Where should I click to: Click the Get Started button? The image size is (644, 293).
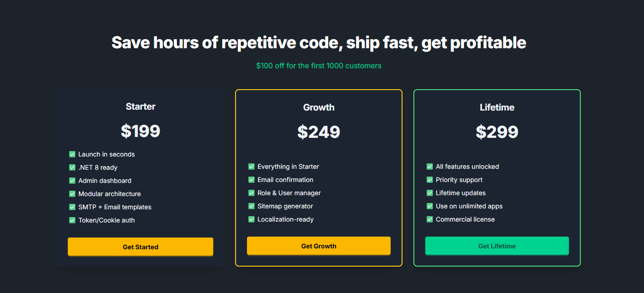coord(141,247)
